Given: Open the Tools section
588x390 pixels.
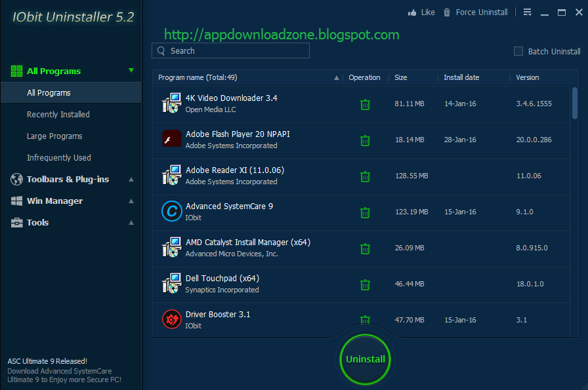Looking at the screenshot, I should (38, 223).
